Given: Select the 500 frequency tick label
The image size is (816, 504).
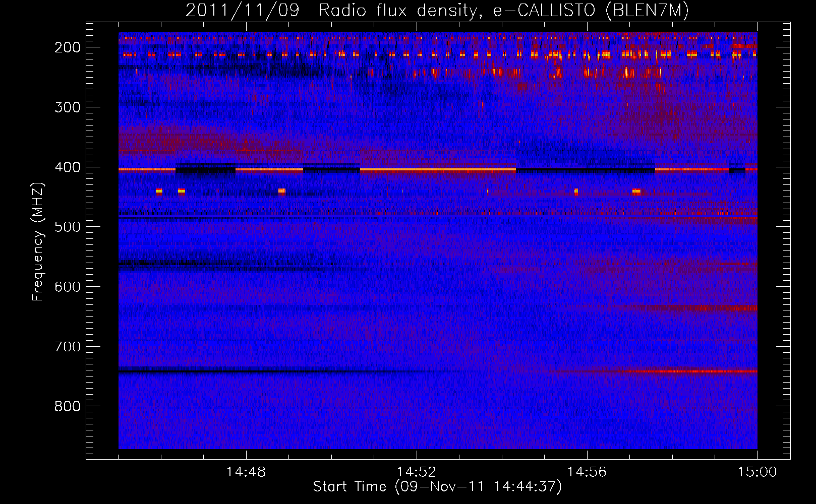Looking at the screenshot, I should (x=68, y=227).
